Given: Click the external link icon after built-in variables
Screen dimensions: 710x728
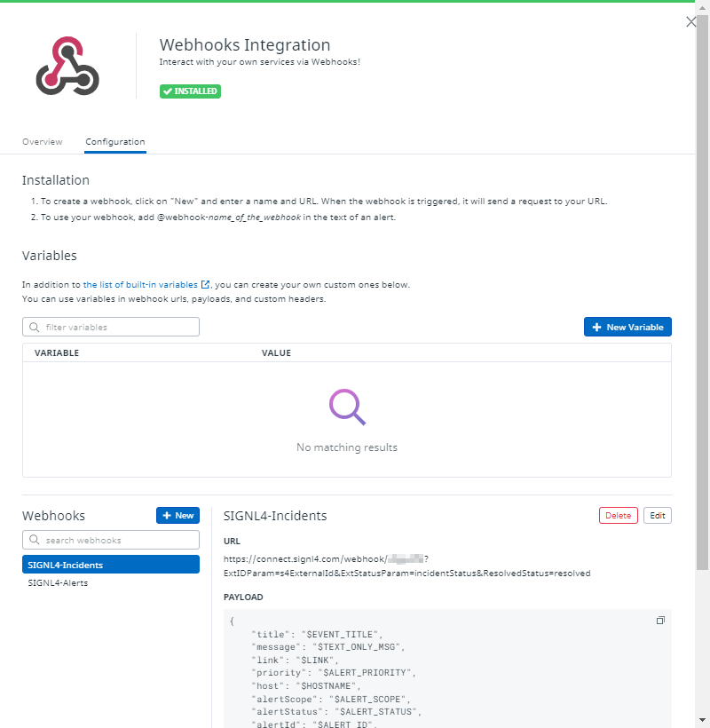Looking at the screenshot, I should [205, 284].
